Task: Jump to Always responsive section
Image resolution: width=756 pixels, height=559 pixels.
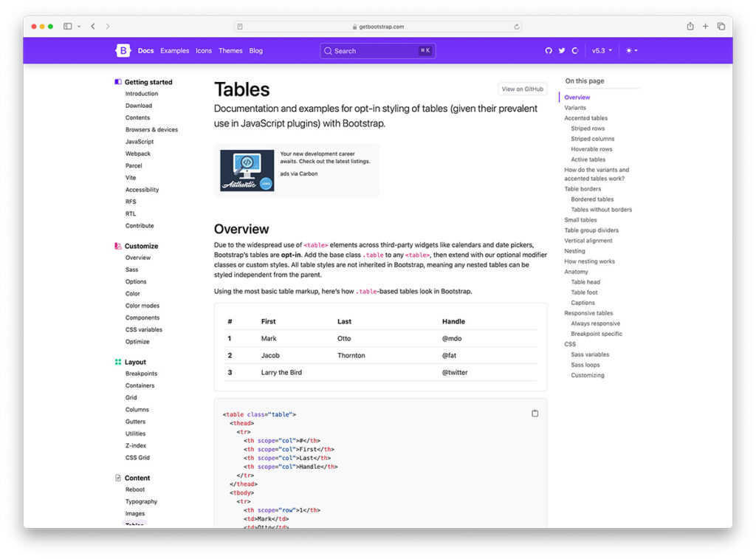Action: tap(596, 323)
